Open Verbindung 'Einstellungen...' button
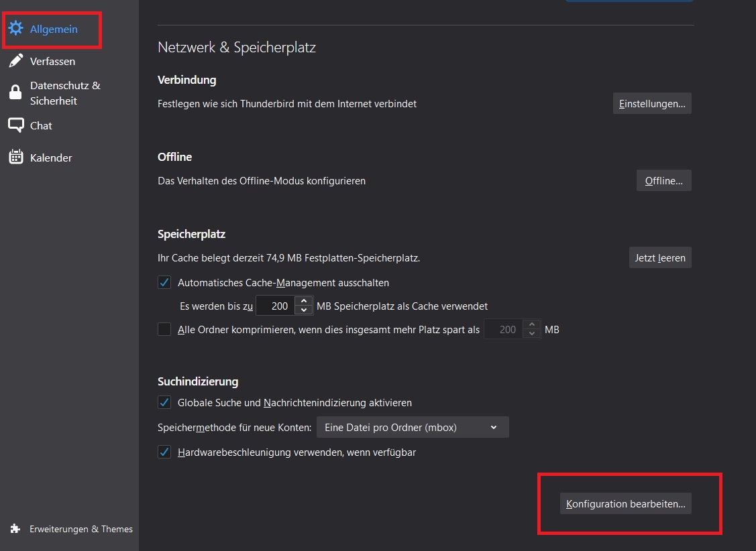 point(652,104)
